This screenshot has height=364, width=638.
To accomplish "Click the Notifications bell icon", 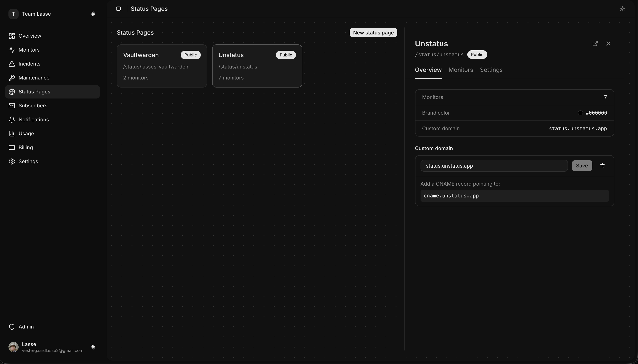I will (12, 119).
